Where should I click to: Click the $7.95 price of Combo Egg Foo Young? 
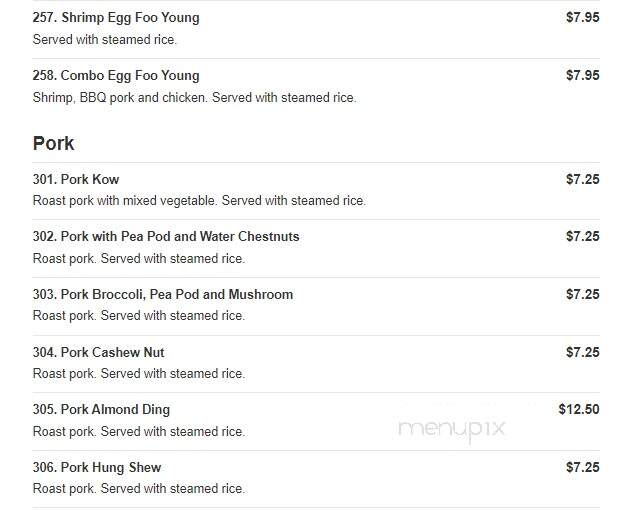tap(582, 75)
